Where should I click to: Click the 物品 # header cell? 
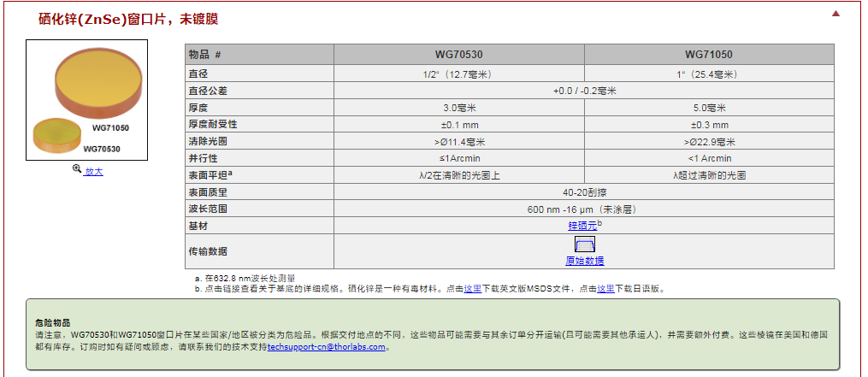205,55
